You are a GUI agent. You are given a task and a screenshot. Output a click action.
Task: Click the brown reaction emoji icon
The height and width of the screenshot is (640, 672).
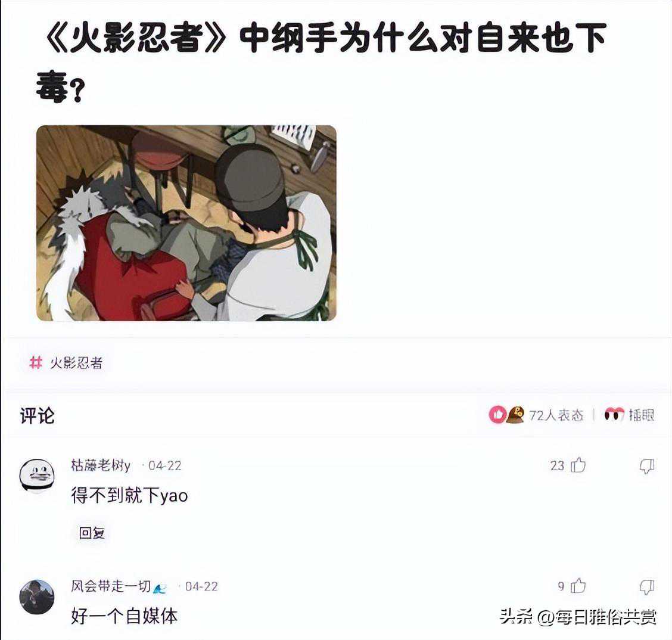click(x=515, y=415)
